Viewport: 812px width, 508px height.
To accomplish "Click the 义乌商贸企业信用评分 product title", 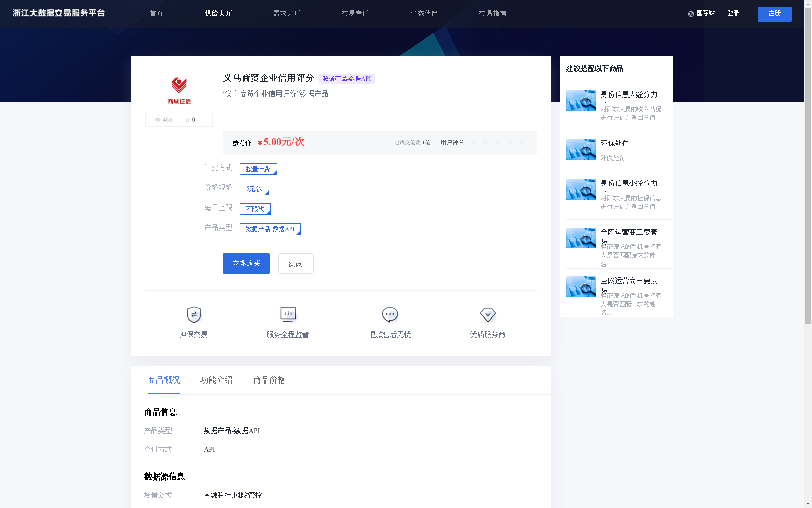I will point(268,78).
